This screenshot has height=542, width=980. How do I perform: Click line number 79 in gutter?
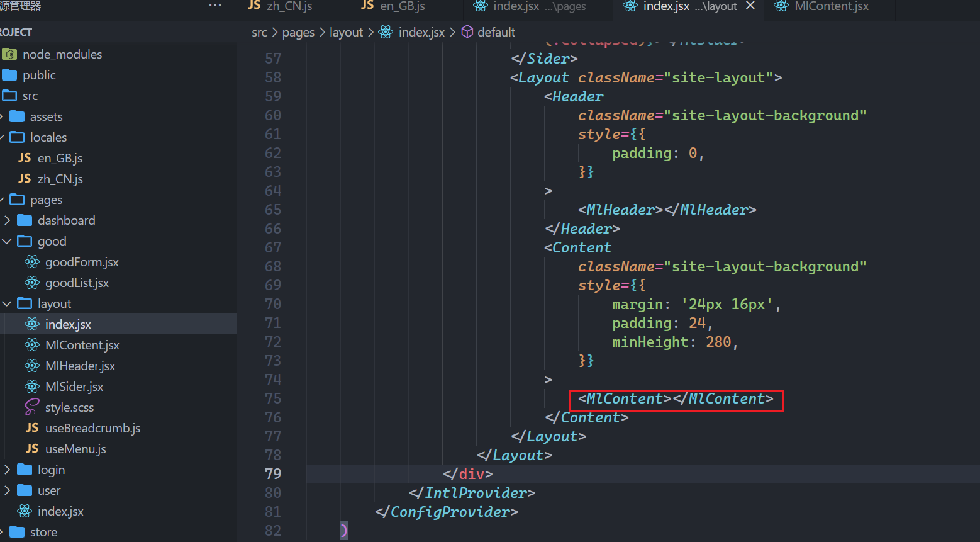(273, 473)
